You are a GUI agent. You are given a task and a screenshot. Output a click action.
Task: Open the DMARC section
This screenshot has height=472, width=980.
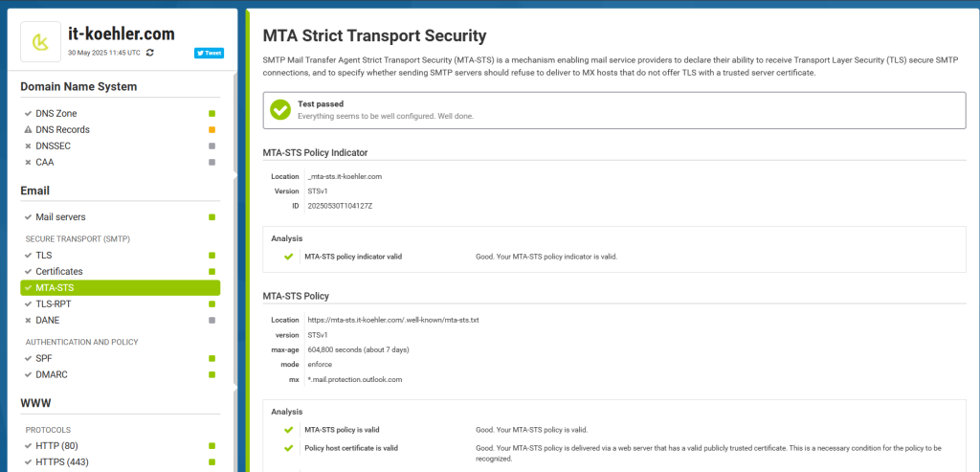pyautogui.click(x=52, y=374)
